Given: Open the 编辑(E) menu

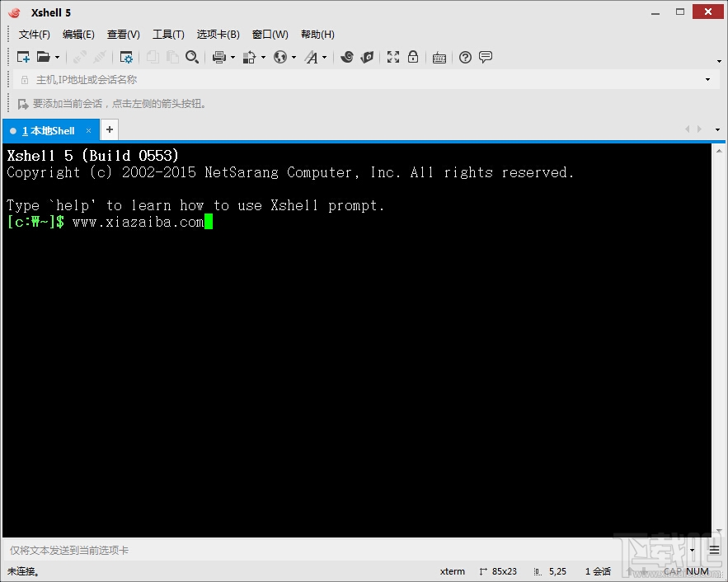Looking at the screenshot, I should [78, 35].
